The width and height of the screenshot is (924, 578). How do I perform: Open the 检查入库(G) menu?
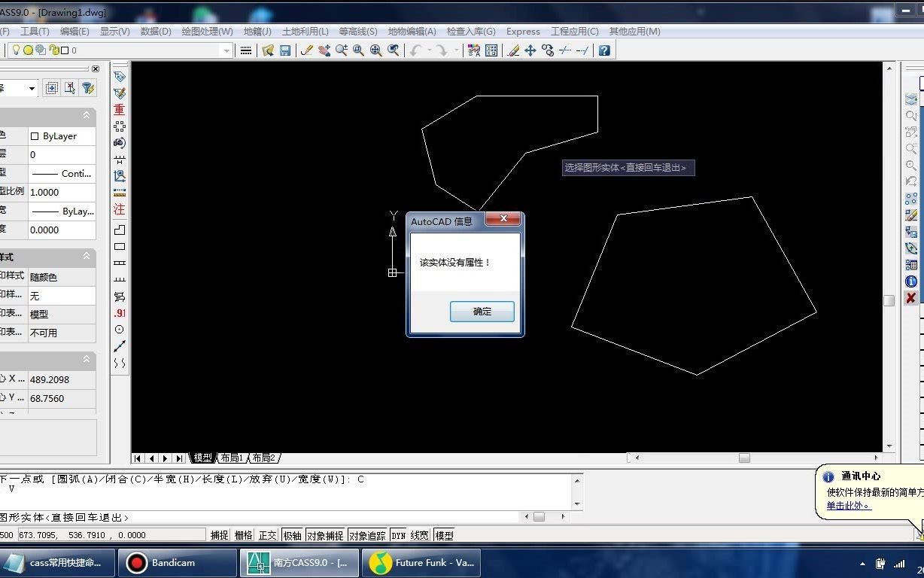[471, 32]
